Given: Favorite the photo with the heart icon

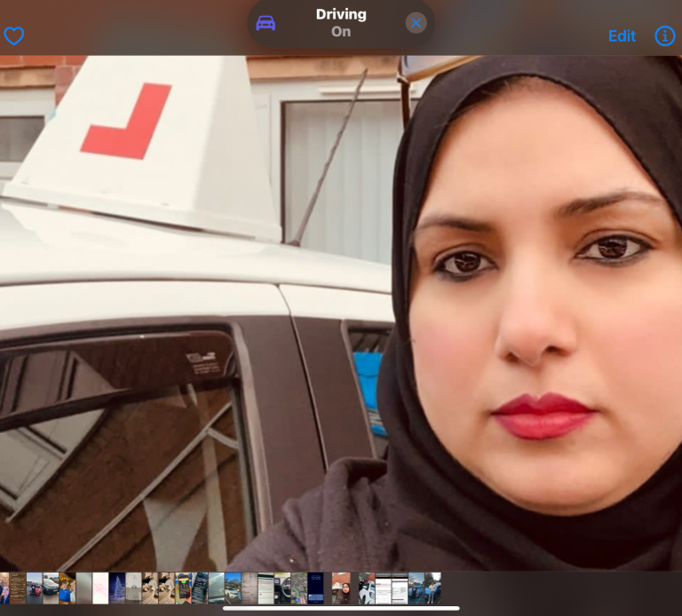Looking at the screenshot, I should tap(14, 36).
